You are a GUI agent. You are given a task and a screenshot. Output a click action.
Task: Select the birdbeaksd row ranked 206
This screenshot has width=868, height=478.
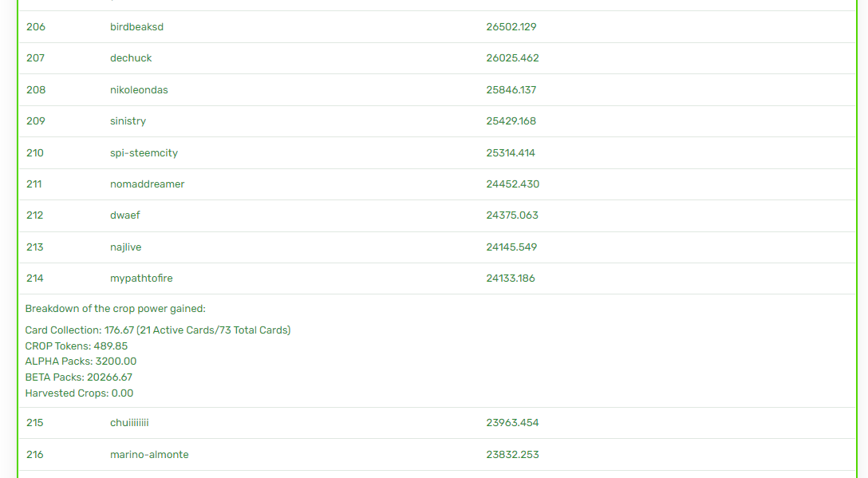coord(437,26)
